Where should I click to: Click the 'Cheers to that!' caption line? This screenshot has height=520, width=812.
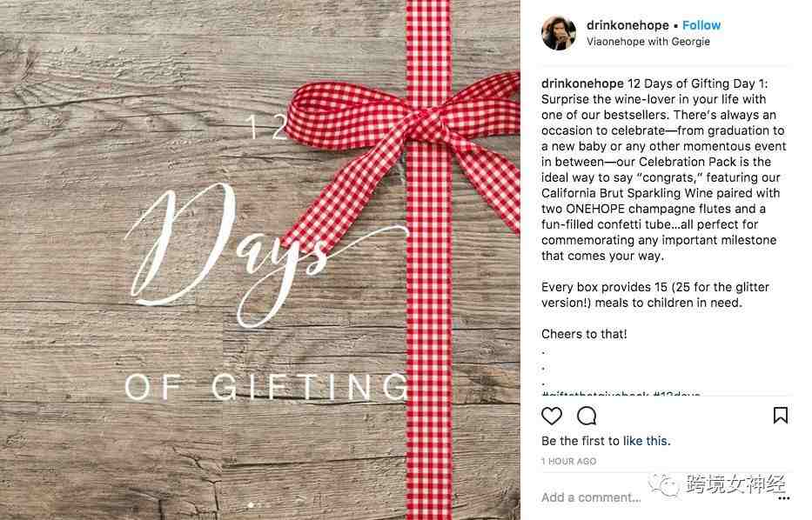pyautogui.click(x=584, y=334)
